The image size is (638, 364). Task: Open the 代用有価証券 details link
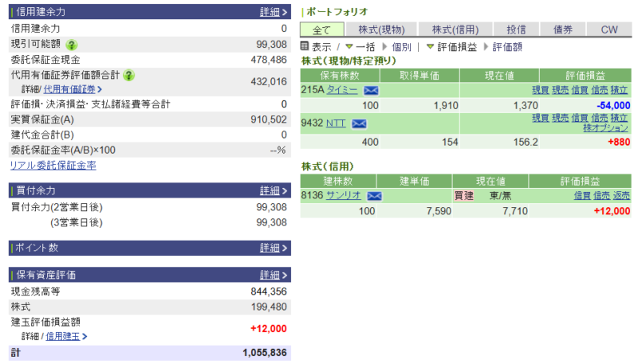tap(69, 89)
